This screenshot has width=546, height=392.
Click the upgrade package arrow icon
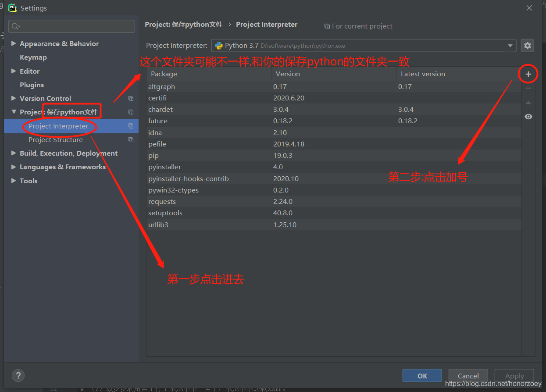point(528,102)
